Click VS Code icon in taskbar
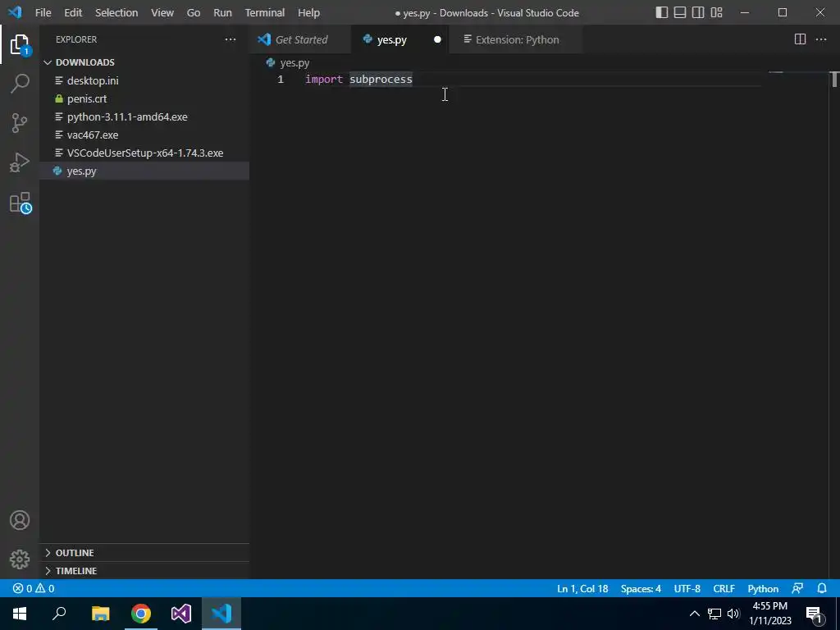 [221, 614]
